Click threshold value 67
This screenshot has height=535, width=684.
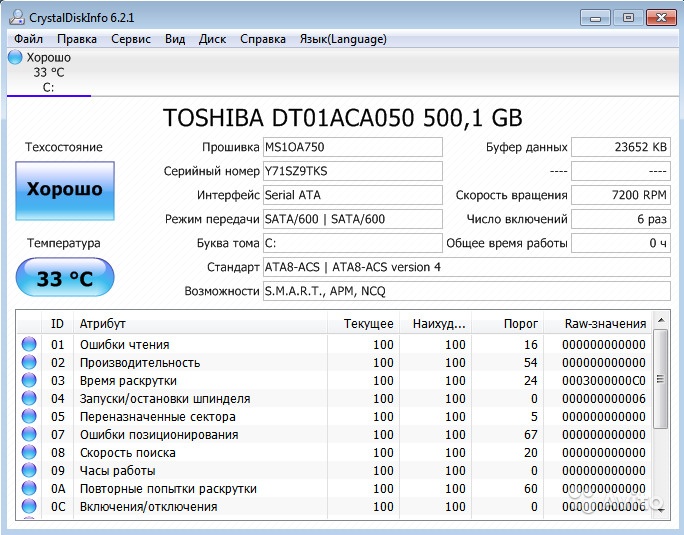pos(530,435)
